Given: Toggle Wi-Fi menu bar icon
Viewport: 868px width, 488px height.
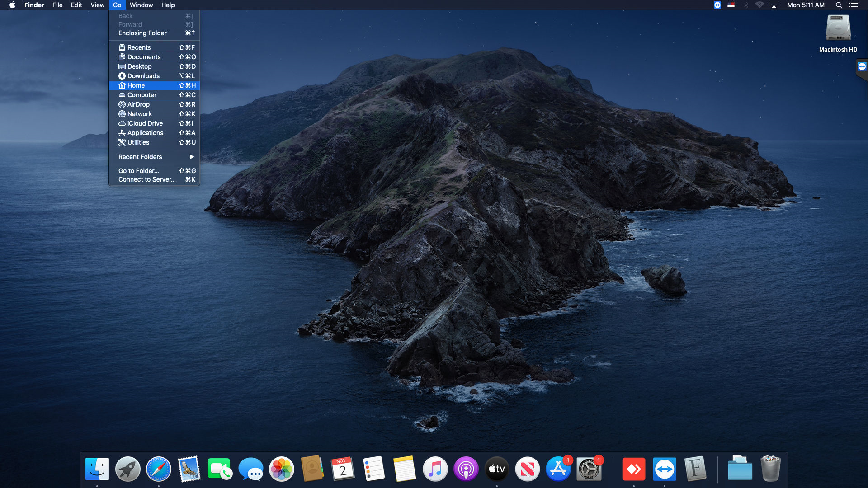Looking at the screenshot, I should (x=761, y=5).
